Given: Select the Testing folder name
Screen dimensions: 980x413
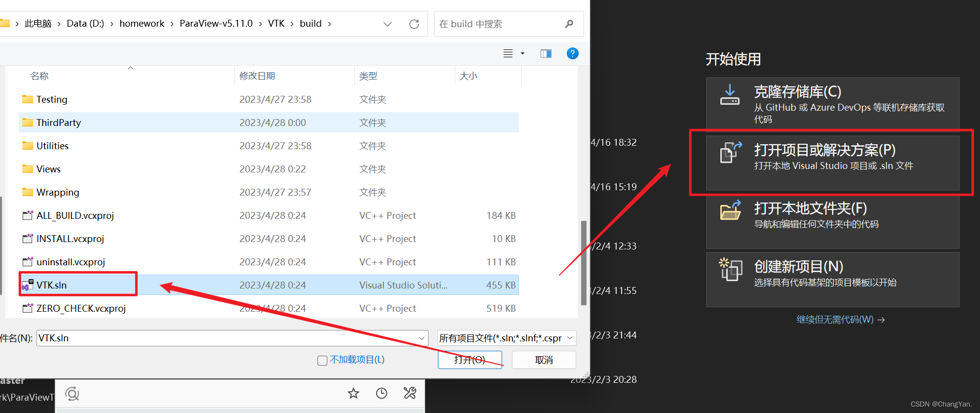Looking at the screenshot, I should tap(52, 99).
